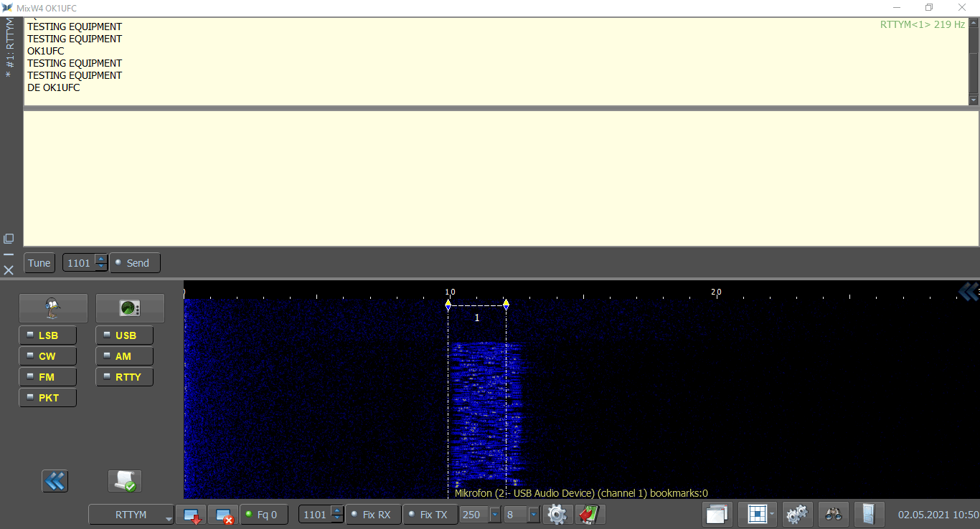Expand the blue grid layout dropdown
This screenshot has height=529, width=980.
pyautogui.click(x=771, y=515)
